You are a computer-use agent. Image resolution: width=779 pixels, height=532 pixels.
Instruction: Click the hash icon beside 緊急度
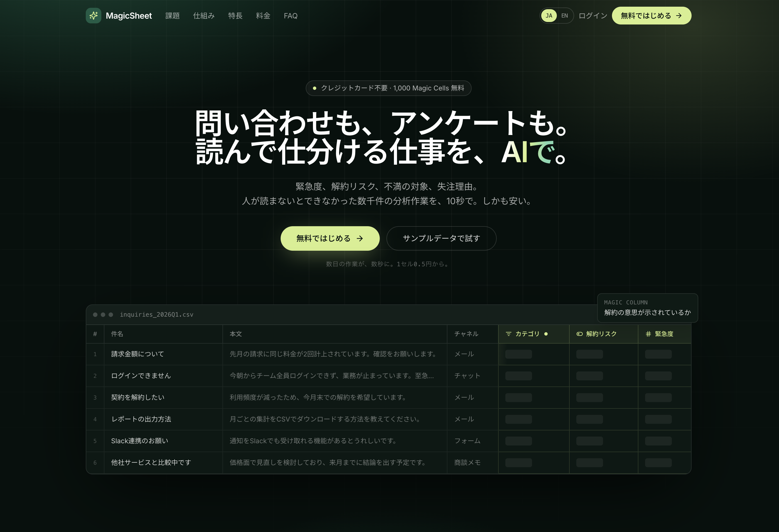648,334
